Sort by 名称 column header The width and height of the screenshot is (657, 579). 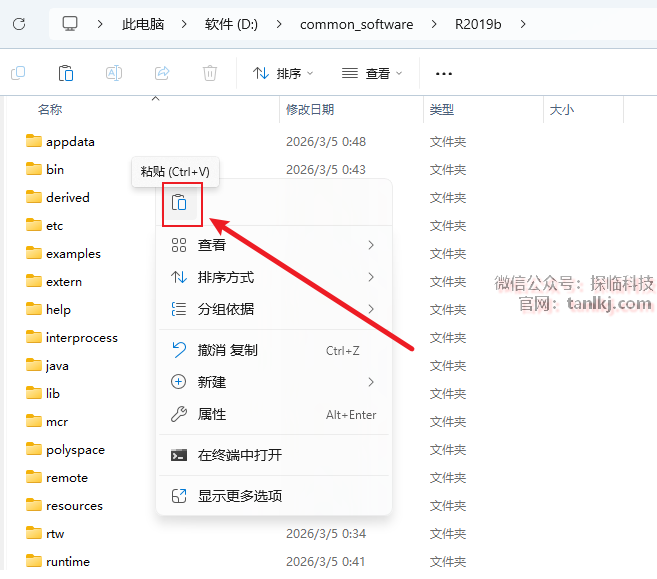tap(50, 110)
